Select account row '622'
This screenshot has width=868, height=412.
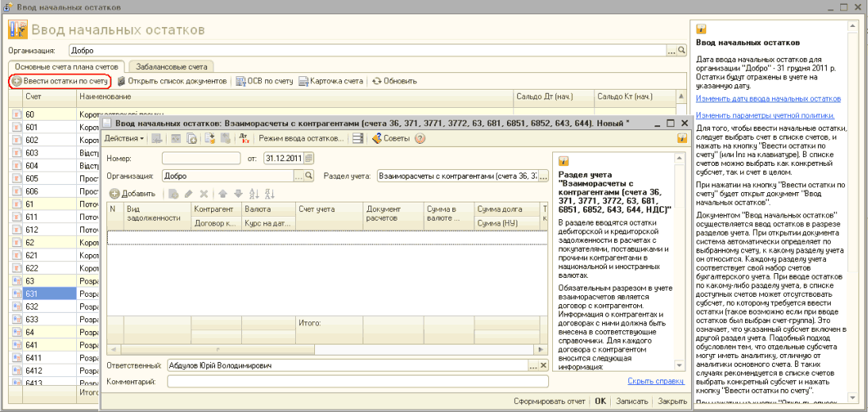coord(50,268)
